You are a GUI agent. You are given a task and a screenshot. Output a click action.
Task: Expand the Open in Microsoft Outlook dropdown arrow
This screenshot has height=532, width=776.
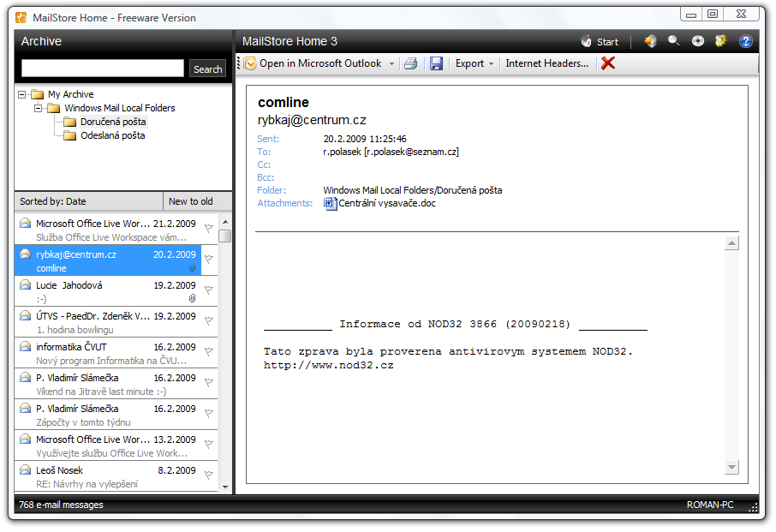pos(392,64)
